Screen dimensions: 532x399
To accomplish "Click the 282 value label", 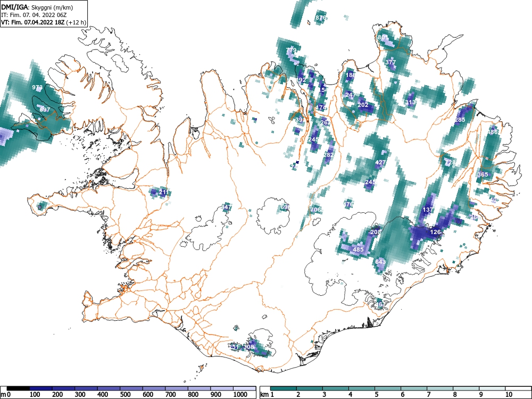I will click(328, 155).
